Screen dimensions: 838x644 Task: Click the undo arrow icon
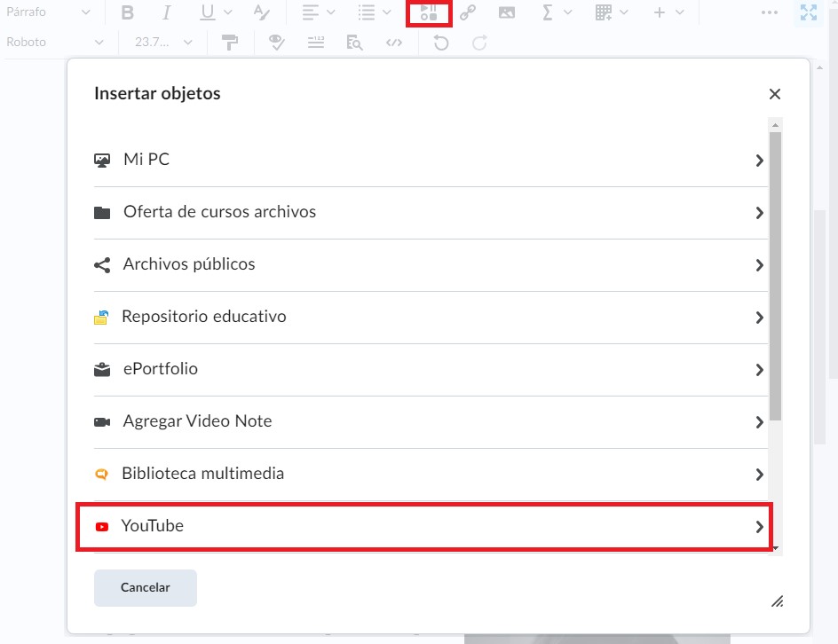coord(441,43)
